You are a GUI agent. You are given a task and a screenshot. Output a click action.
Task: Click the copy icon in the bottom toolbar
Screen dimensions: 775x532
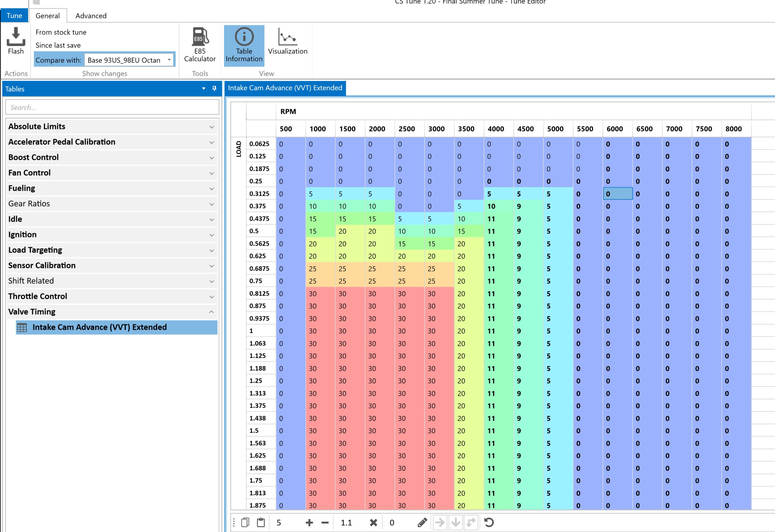pyautogui.click(x=245, y=522)
